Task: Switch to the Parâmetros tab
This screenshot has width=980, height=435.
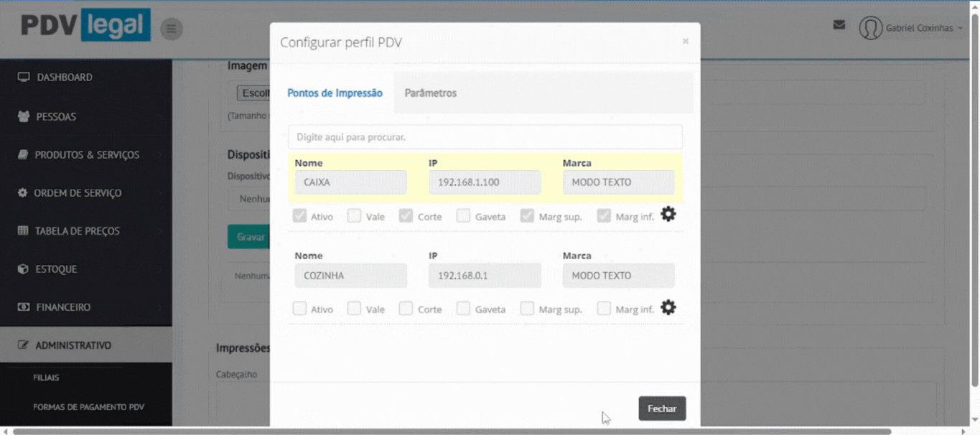Action: (430, 93)
